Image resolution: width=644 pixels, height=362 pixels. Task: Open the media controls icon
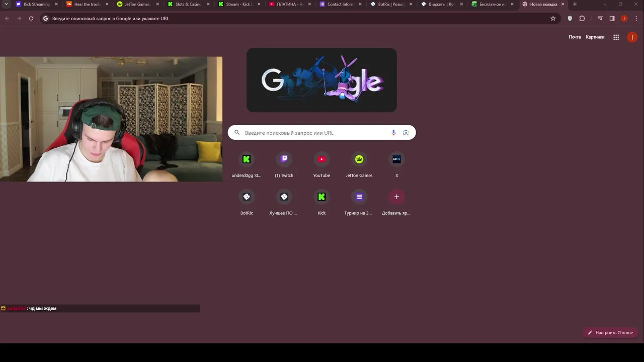coord(600,19)
